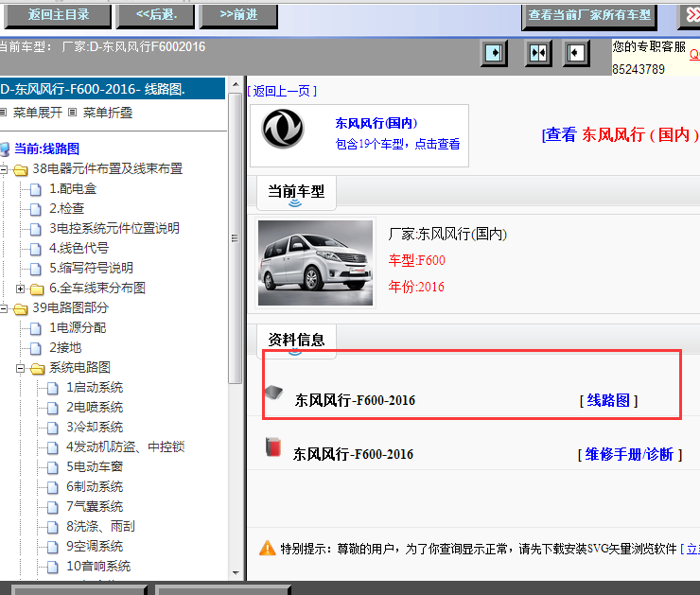The height and width of the screenshot is (595, 700).
Task: Click the <<后退 button
Action: pos(156,15)
